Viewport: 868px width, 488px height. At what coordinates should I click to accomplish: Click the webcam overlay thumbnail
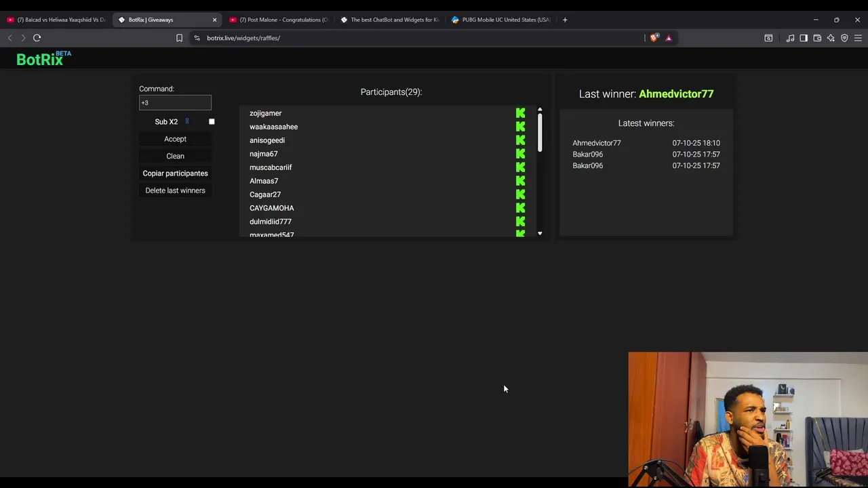[748, 419]
